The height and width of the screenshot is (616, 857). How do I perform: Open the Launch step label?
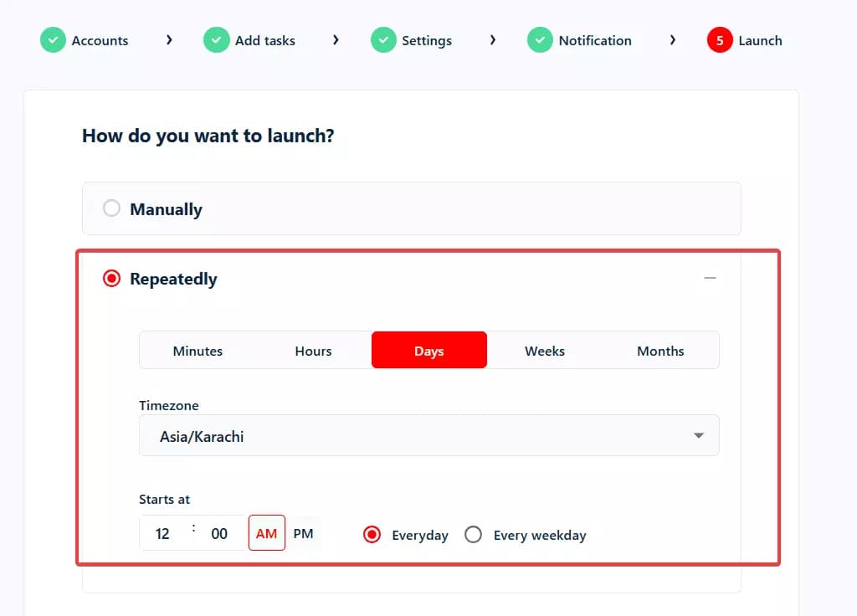(x=760, y=40)
